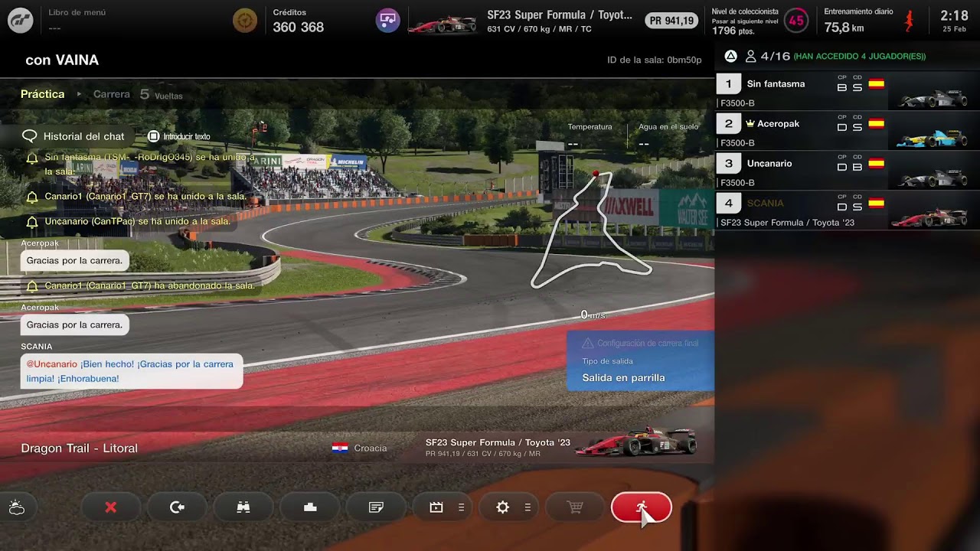Click the Salida en parrilla start type panel
The height and width of the screenshot is (551, 980).
point(640,361)
